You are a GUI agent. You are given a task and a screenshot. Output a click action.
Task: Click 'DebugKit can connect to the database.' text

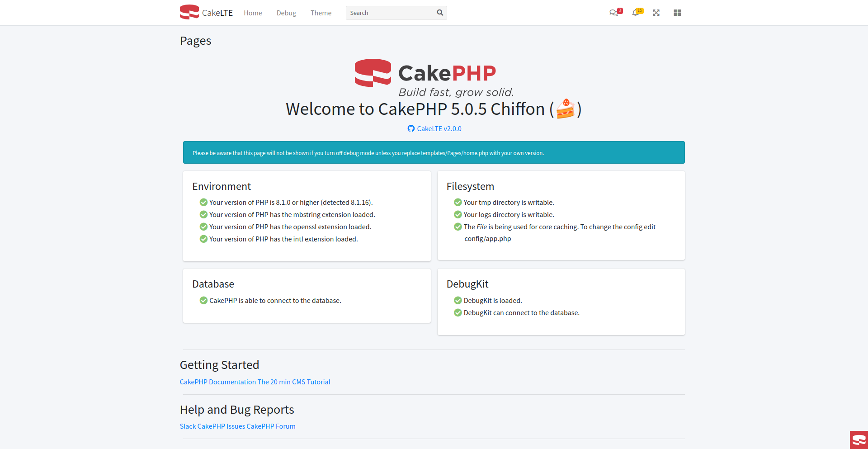coord(522,312)
